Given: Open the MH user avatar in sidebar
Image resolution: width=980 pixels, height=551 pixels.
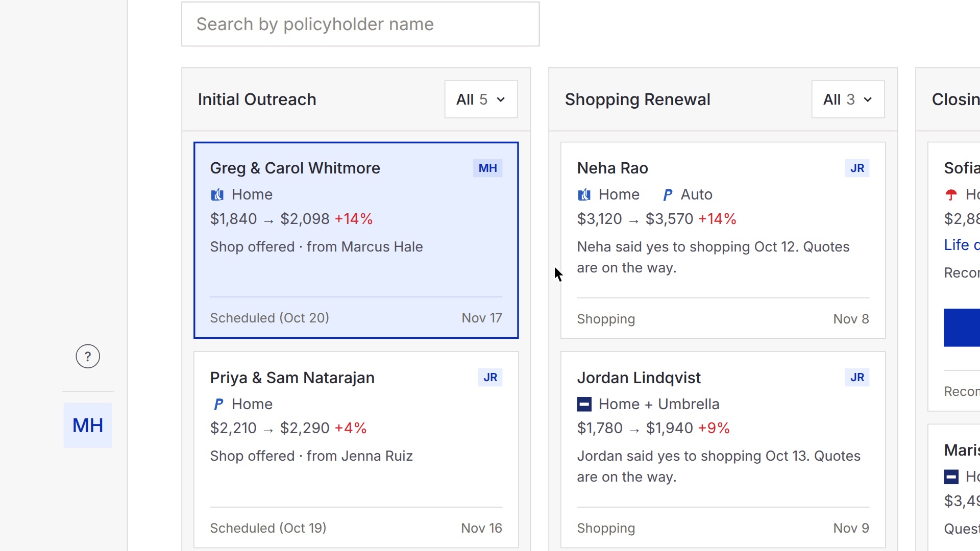Looking at the screenshot, I should click(x=88, y=425).
